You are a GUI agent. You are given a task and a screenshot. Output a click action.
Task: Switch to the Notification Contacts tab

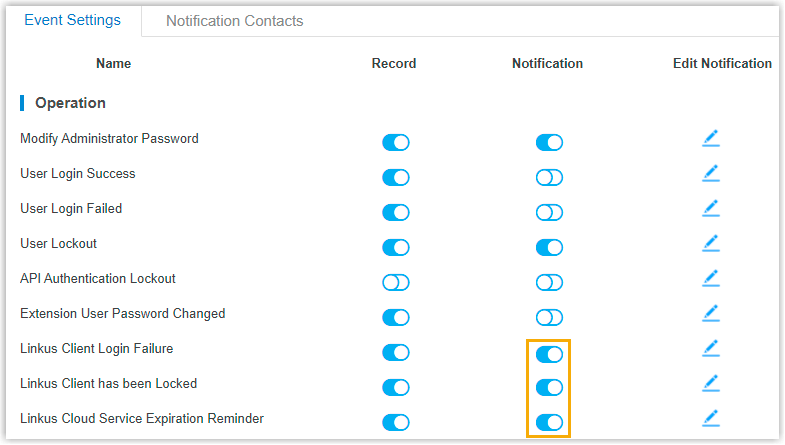[234, 21]
